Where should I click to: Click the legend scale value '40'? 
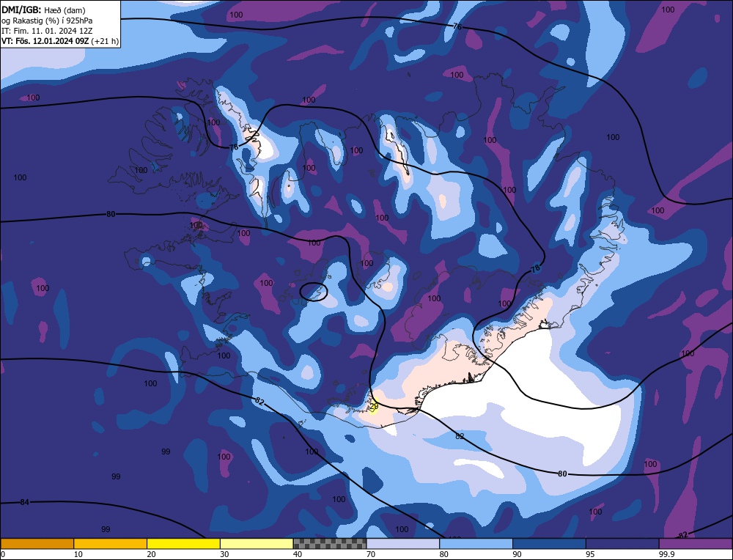pos(298,554)
